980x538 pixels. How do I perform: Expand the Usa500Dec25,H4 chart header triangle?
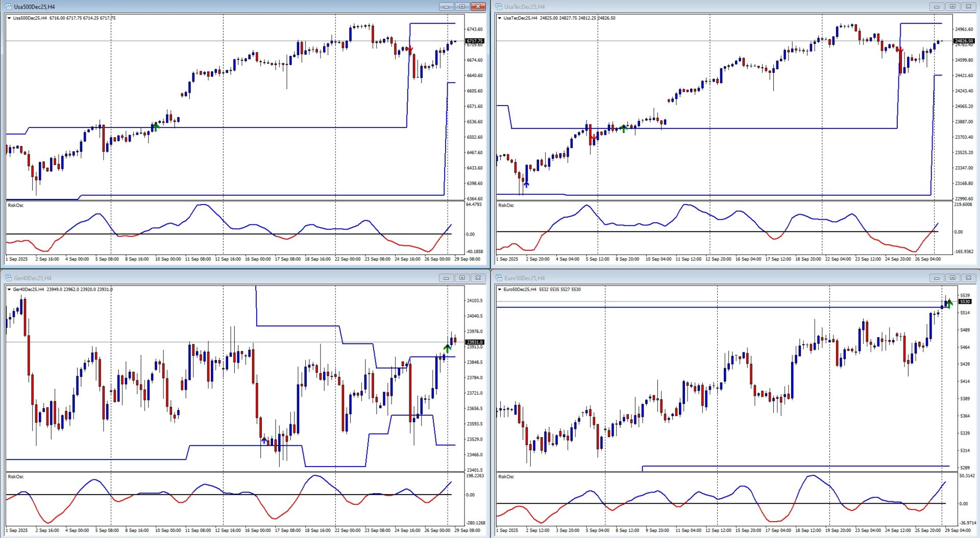pos(9,18)
